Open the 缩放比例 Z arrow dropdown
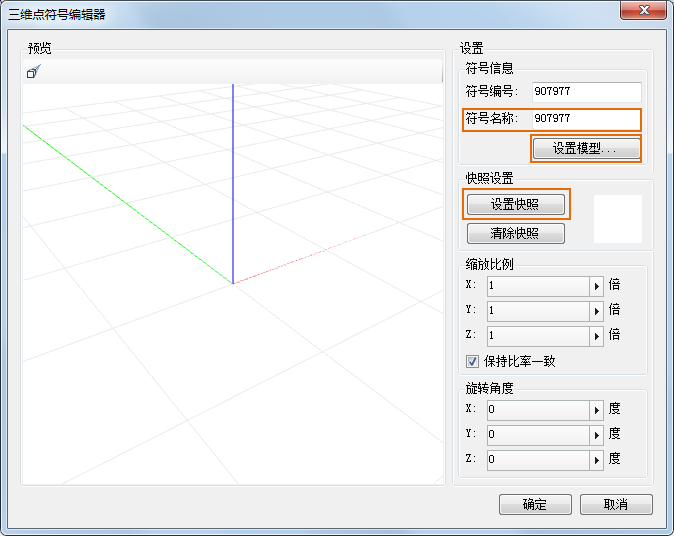The height and width of the screenshot is (536, 674). tap(597, 336)
